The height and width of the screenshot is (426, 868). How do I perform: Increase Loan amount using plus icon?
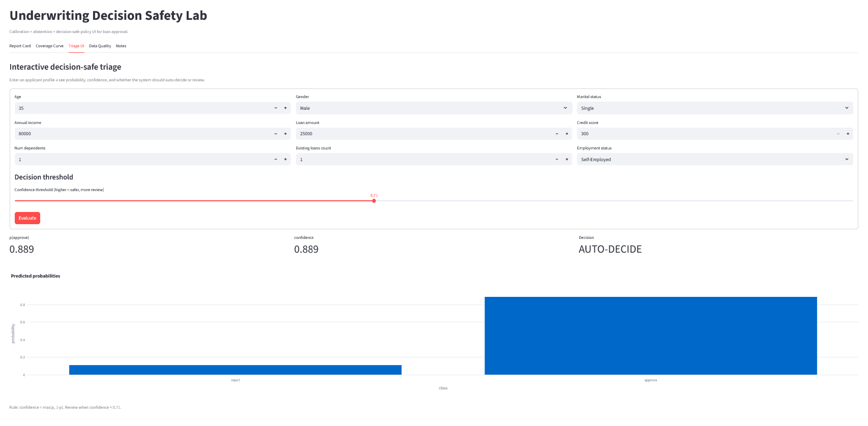[x=566, y=134]
